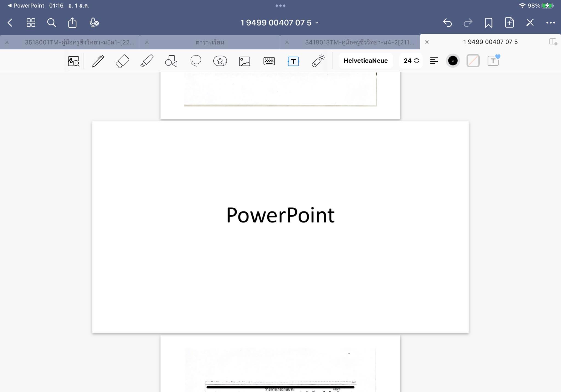The width and height of the screenshot is (561, 392).
Task: Open the zoom window tool
Action: coord(73,61)
